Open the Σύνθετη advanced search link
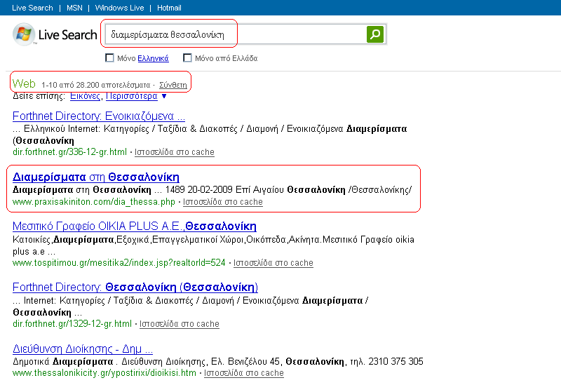The image size is (561, 392). coord(173,85)
